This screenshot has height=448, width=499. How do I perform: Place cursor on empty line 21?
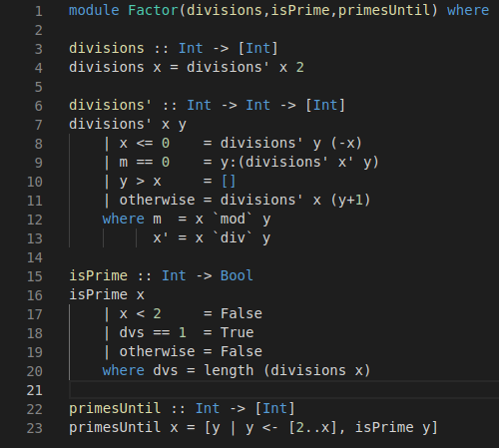click(x=283, y=390)
